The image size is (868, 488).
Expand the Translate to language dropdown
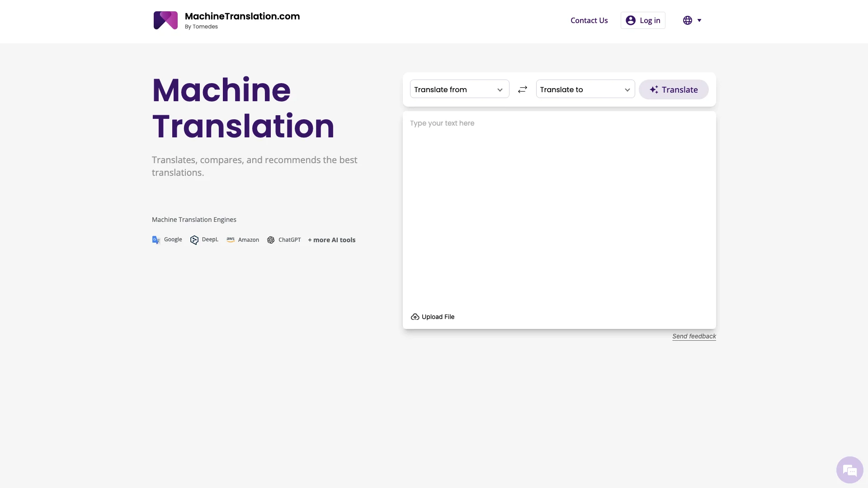tap(585, 89)
